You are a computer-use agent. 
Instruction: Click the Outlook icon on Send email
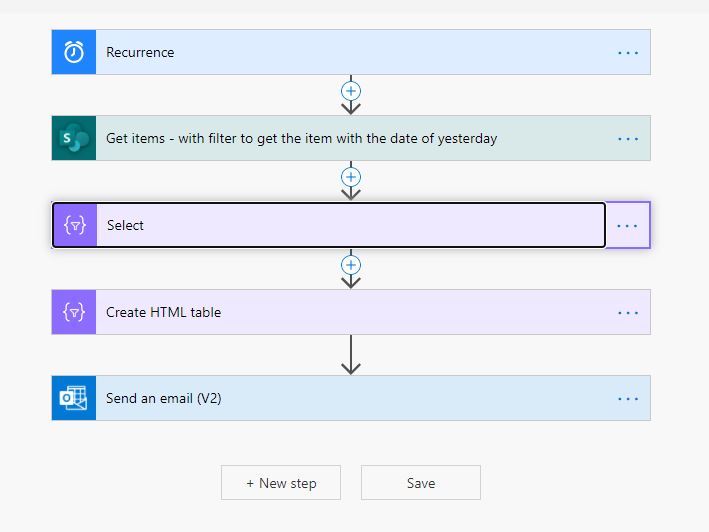[74, 398]
